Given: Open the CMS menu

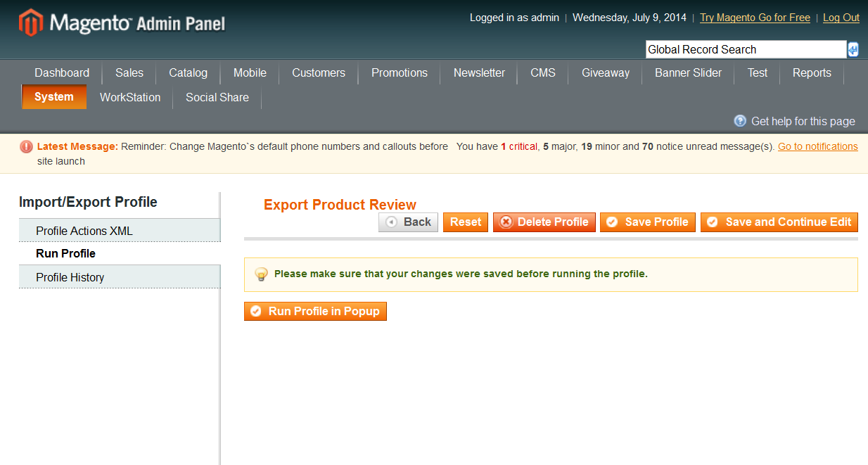Looking at the screenshot, I should tap(543, 73).
